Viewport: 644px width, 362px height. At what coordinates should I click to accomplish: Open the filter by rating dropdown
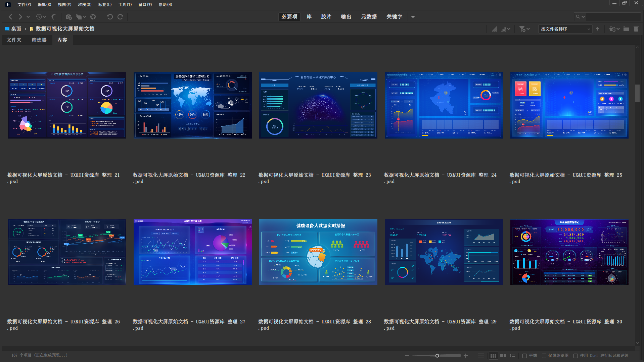(x=524, y=29)
